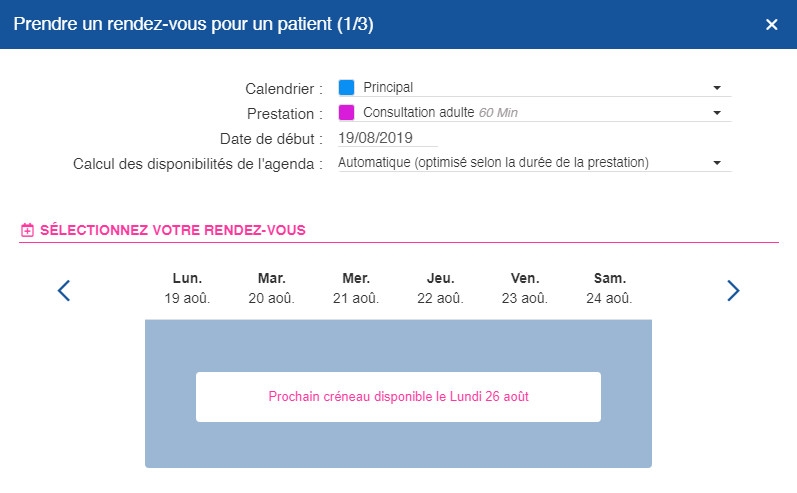Close the appointment dialog
Image resolution: width=797 pixels, height=493 pixels.
[772, 24]
